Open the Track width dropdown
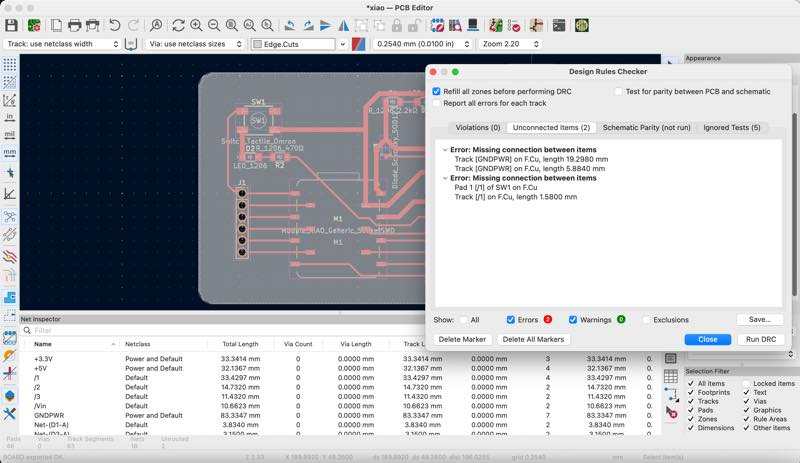Screen dimensions: 800x463 (62, 44)
